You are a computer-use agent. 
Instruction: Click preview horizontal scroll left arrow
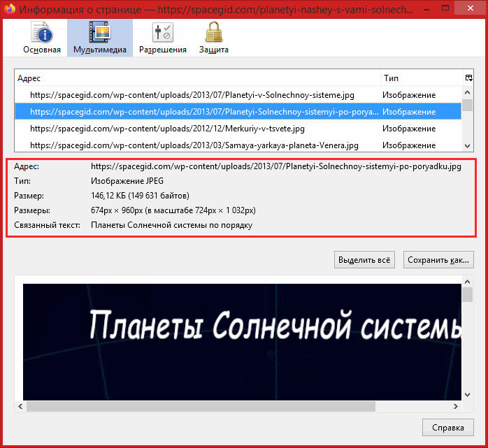pyautogui.click(x=20, y=406)
